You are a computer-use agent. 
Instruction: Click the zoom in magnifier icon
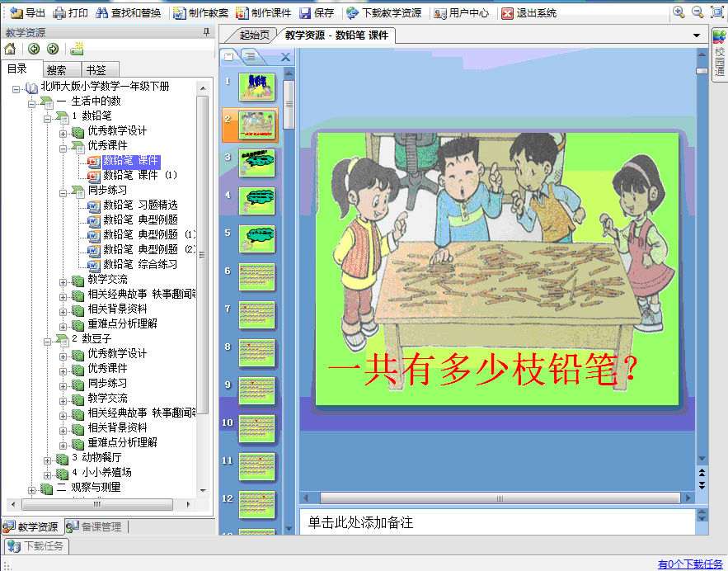[x=679, y=12]
